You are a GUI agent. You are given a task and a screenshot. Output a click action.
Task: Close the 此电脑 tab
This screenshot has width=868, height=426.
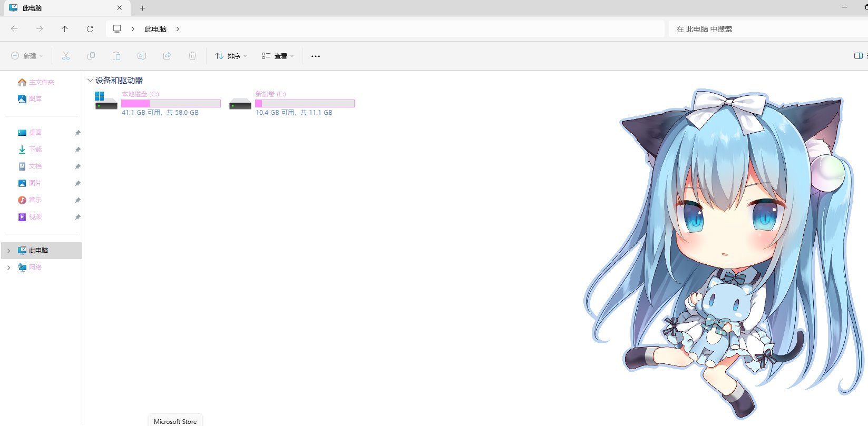pos(120,8)
